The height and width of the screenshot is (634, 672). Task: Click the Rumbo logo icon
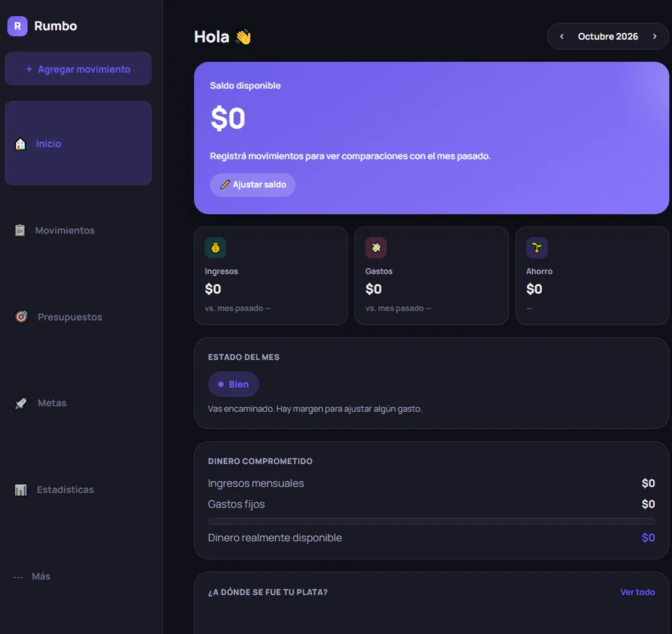[x=17, y=26]
